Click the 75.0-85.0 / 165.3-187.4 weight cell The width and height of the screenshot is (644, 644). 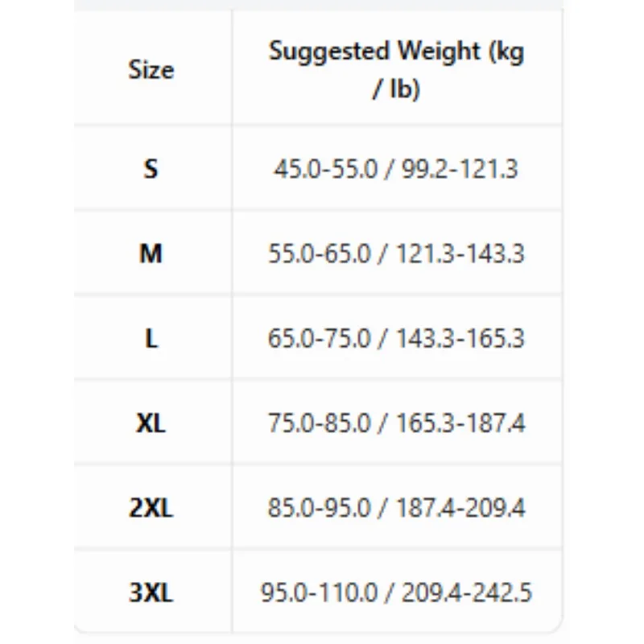pyautogui.click(x=396, y=423)
